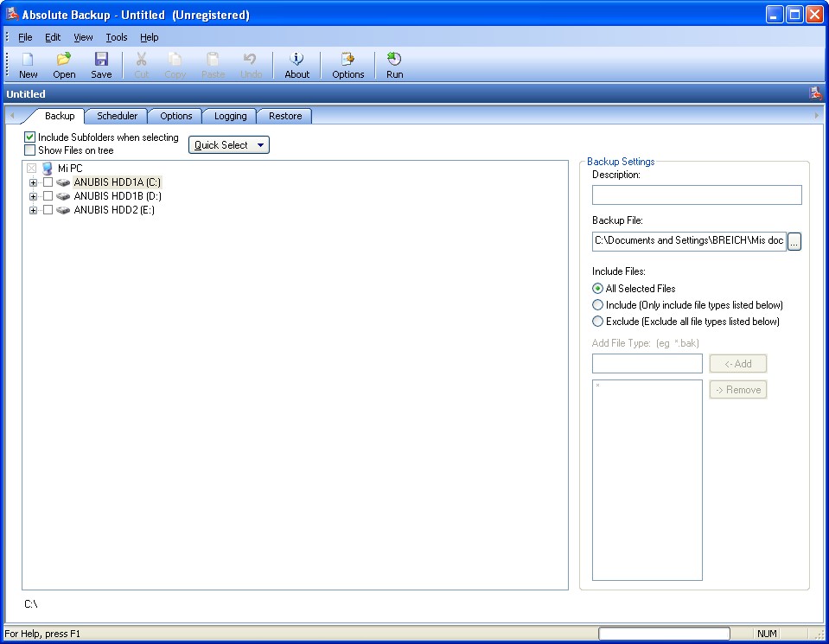The height and width of the screenshot is (644, 829).
Task: Toggle the Mi PC root checkbox
Action: pyautogui.click(x=31, y=169)
